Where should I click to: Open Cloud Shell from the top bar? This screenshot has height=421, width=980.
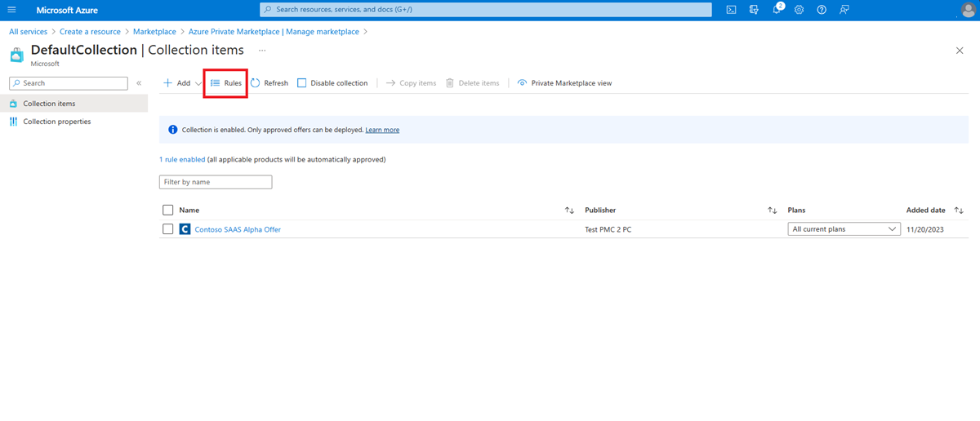tap(731, 10)
